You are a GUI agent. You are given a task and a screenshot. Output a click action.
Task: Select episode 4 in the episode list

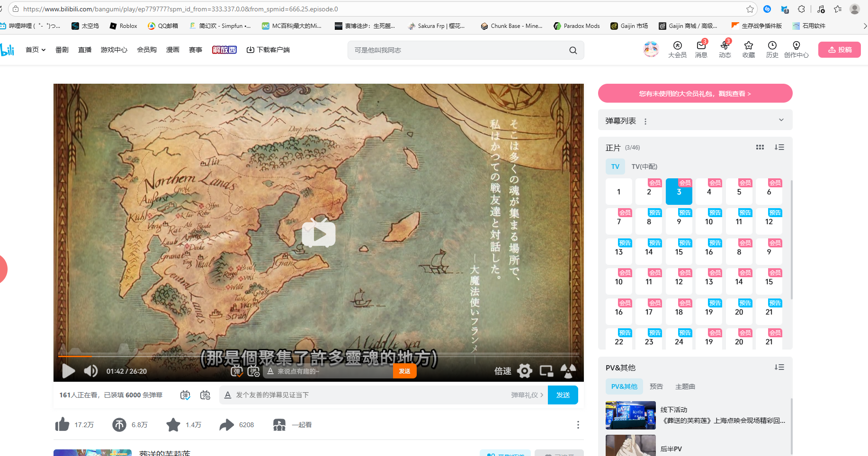pyautogui.click(x=709, y=192)
